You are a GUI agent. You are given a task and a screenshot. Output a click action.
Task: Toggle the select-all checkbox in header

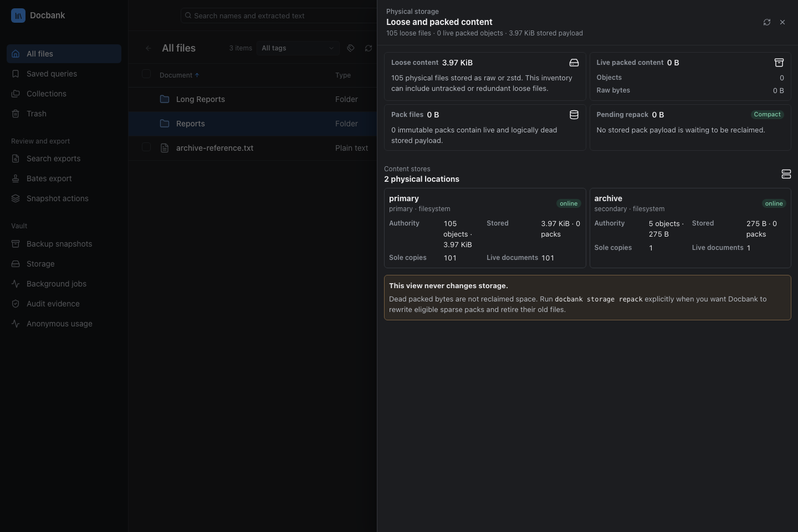pos(146,74)
